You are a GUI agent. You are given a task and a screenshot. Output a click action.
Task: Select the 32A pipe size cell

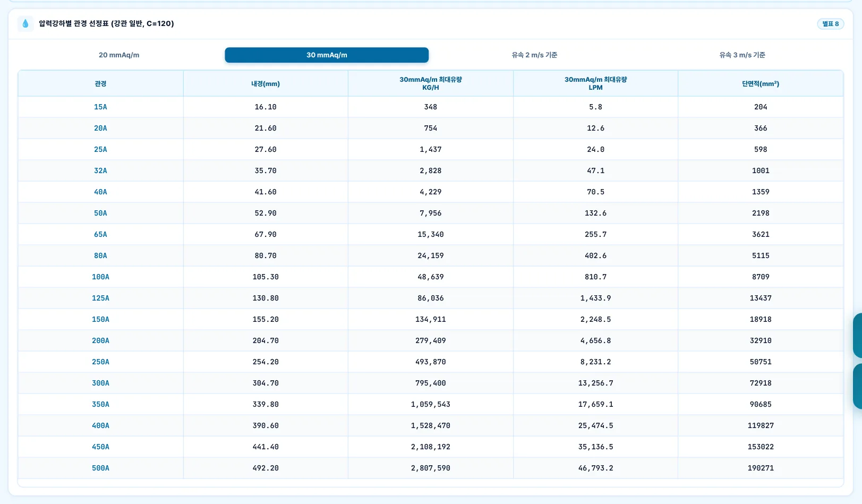pyautogui.click(x=100, y=170)
